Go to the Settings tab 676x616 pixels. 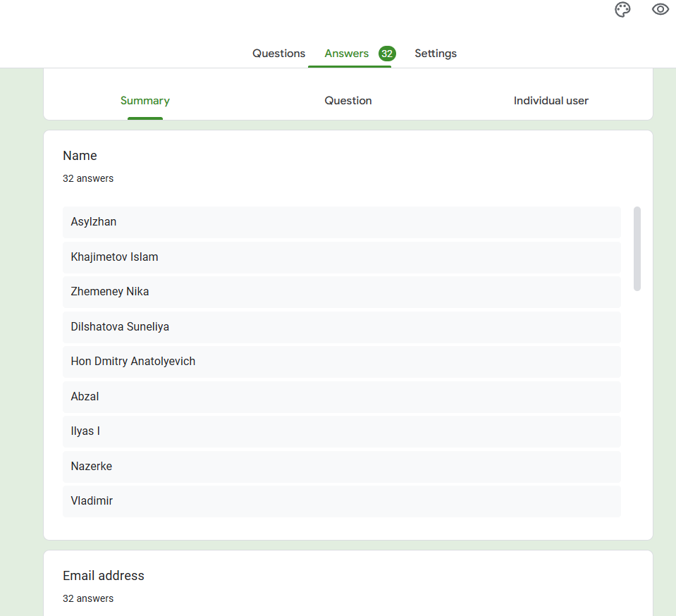tap(435, 54)
